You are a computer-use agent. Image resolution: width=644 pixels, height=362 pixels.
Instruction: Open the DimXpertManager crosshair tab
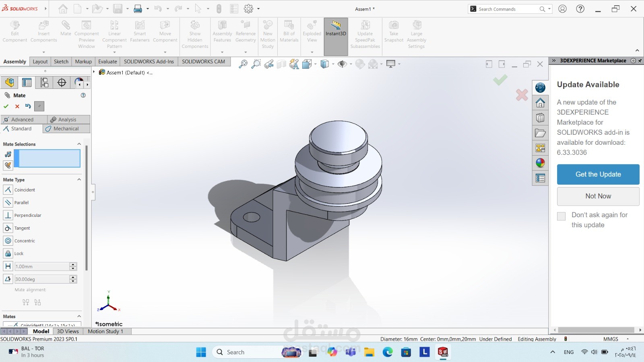(62, 82)
